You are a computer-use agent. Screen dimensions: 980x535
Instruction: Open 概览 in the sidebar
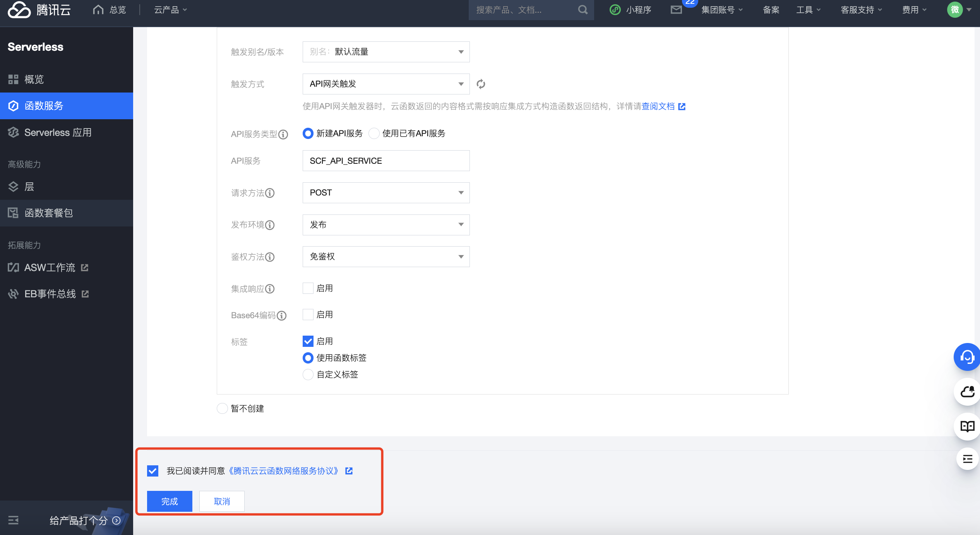(x=67, y=79)
